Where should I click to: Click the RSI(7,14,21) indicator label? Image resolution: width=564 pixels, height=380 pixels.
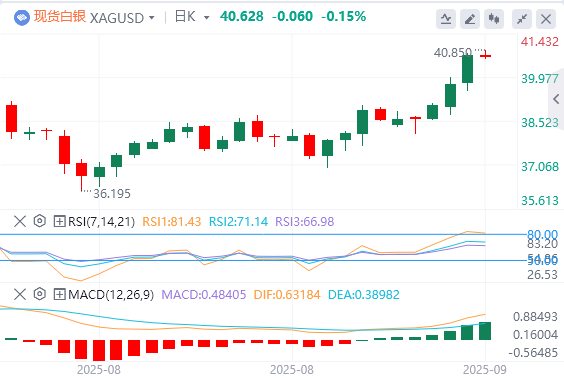tap(101, 222)
